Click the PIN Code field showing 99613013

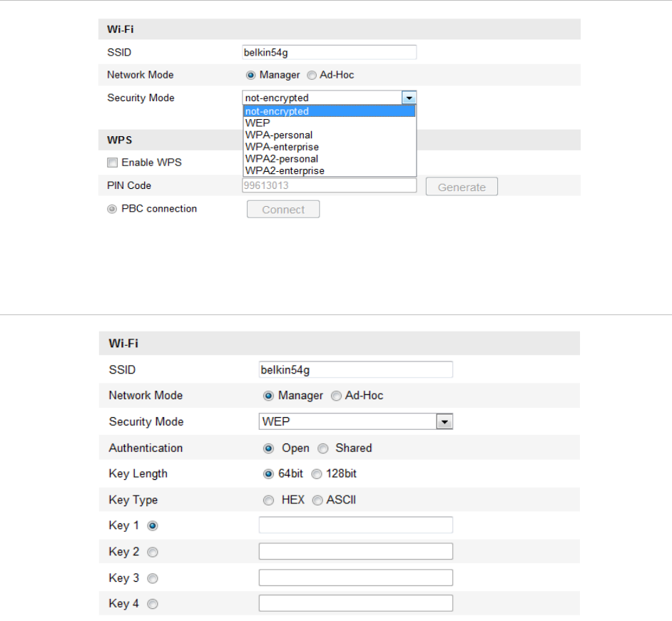329,185
